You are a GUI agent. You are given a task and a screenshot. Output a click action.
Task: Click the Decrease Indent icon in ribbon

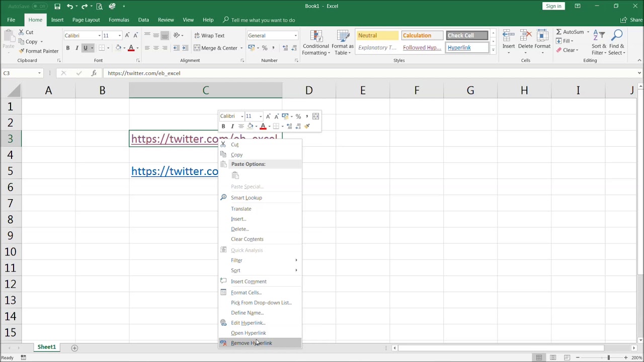tap(176, 48)
